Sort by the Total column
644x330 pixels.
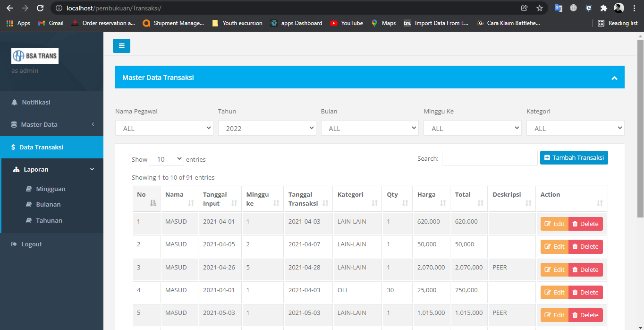tap(469, 199)
